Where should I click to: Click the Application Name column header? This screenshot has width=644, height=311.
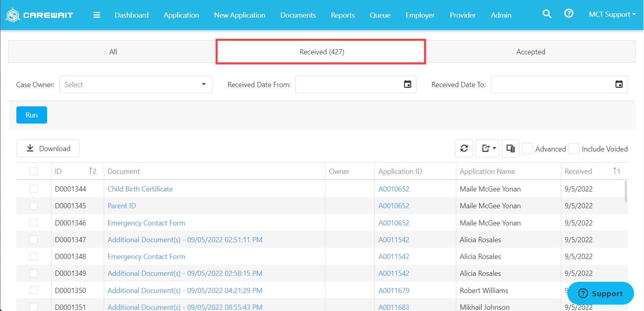pyautogui.click(x=508, y=171)
